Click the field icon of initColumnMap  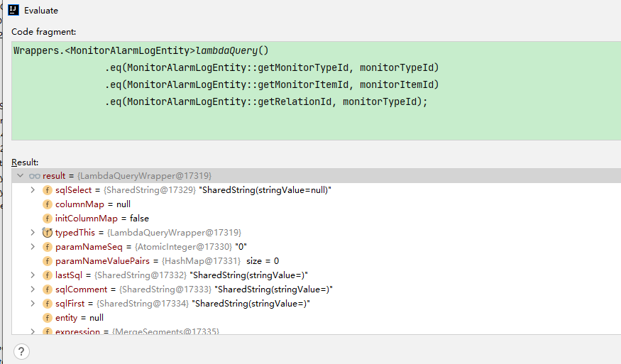(x=47, y=219)
